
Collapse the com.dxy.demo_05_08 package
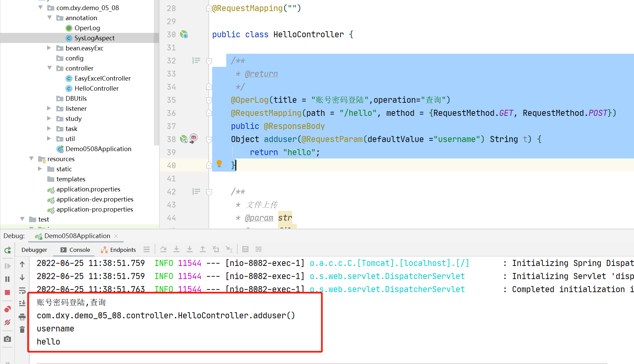[x=41, y=7]
